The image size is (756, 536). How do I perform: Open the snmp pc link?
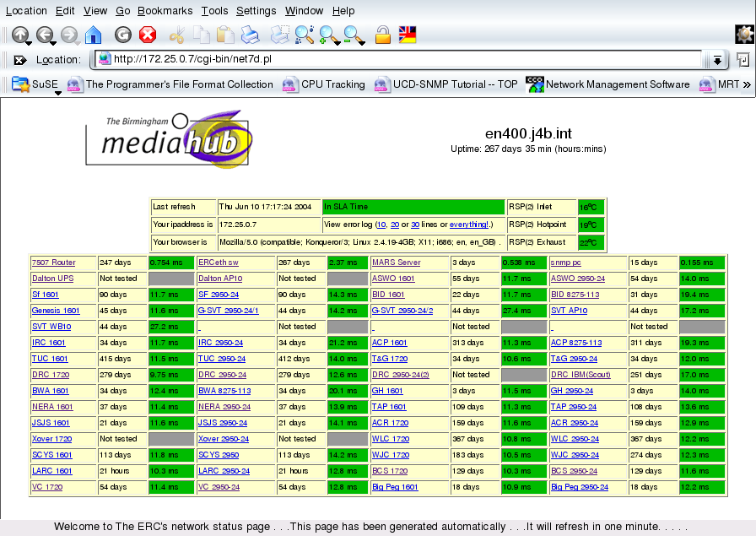pyautogui.click(x=566, y=263)
